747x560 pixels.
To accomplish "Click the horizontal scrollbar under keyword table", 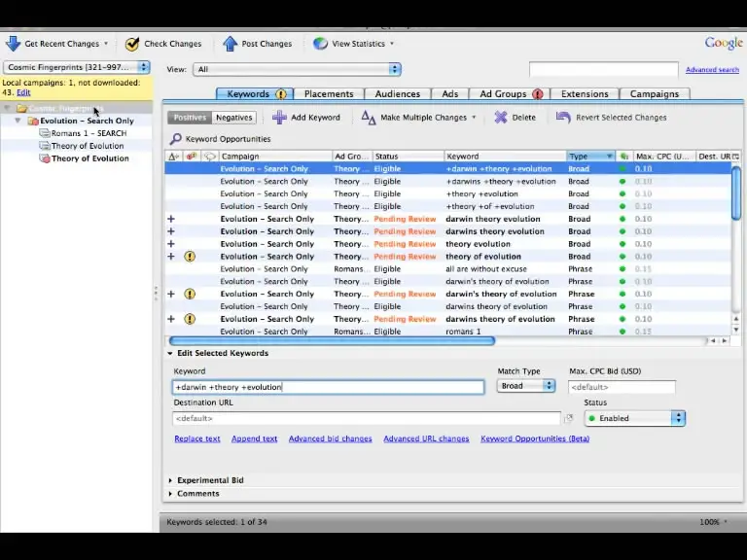I will [x=332, y=341].
